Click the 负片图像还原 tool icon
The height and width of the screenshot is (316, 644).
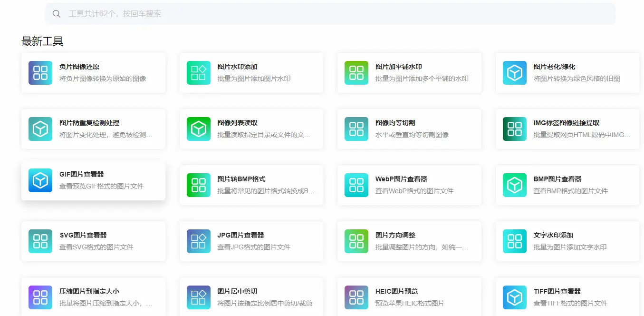[40, 73]
